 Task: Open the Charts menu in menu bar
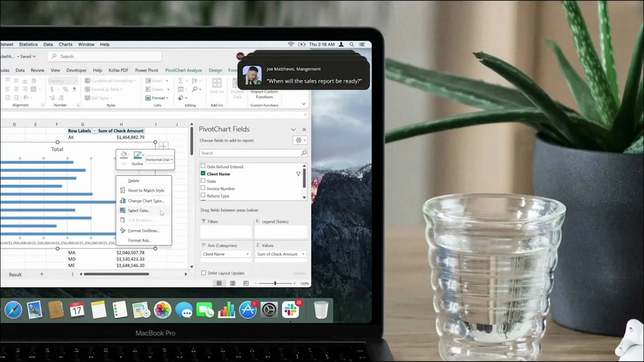pos(65,44)
